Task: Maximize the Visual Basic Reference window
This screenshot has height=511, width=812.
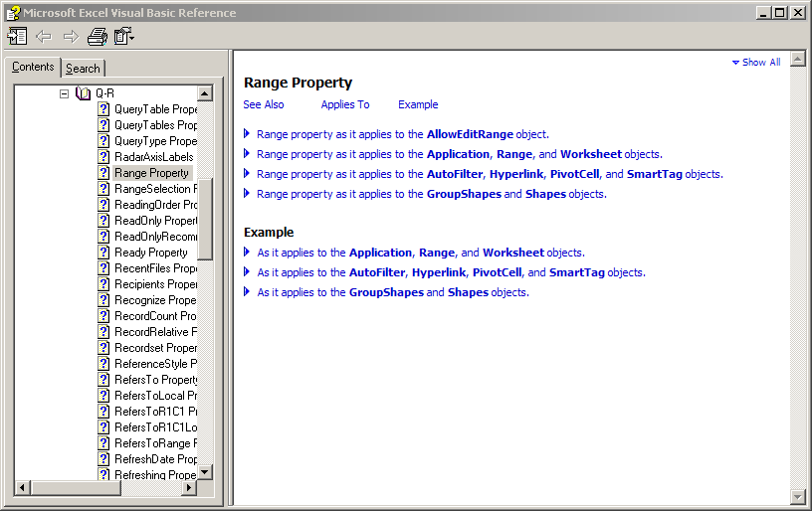Action: point(779,12)
